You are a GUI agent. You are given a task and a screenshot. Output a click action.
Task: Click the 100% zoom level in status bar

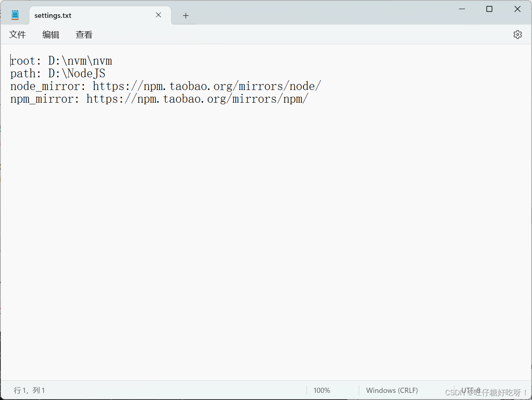(x=322, y=390)
